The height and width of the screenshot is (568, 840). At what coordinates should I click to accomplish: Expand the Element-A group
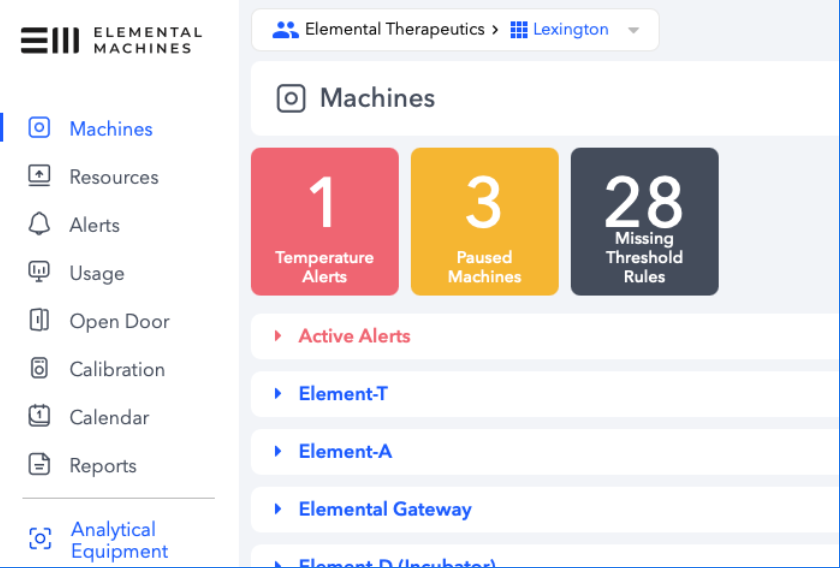[x=278, y=451]
